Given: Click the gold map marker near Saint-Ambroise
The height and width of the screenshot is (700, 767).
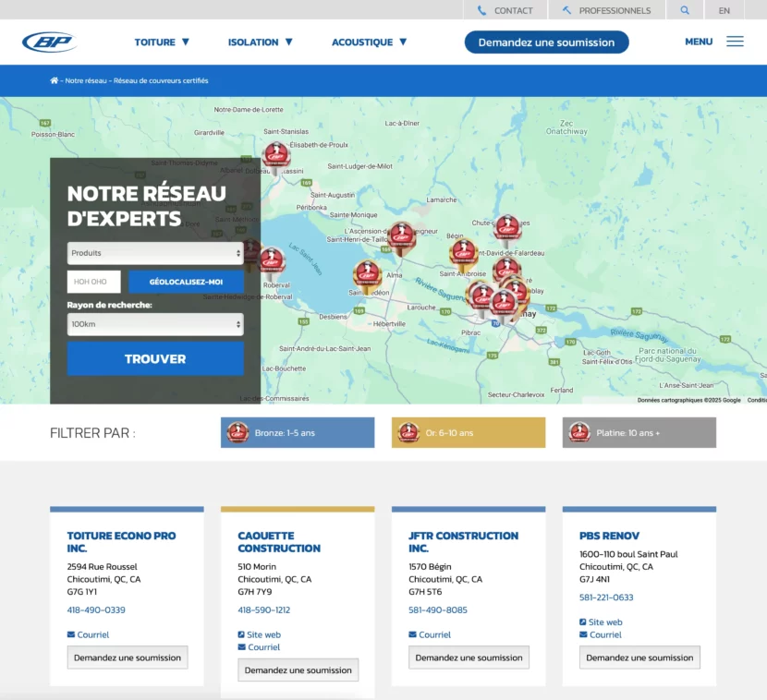Looking at the screenshot, I should [463, 252].
